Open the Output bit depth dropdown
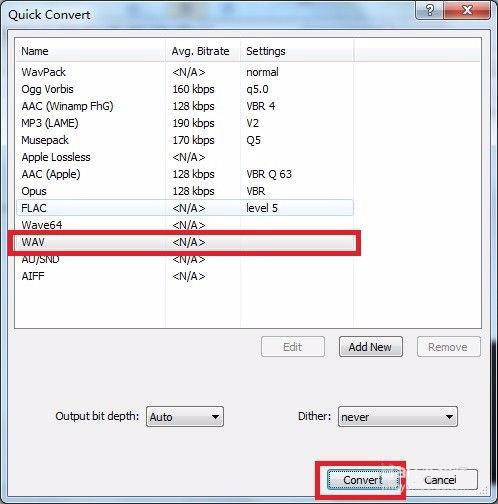 tap(185, 417)
